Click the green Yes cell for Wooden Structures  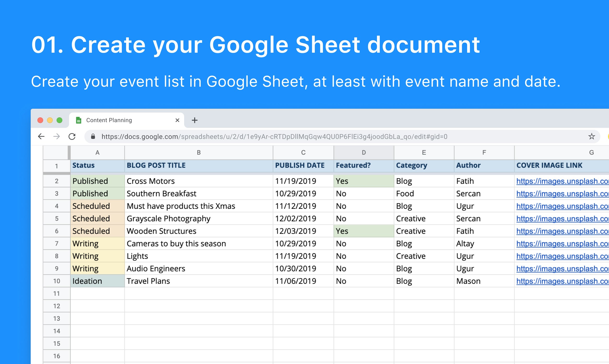[364, 231]
